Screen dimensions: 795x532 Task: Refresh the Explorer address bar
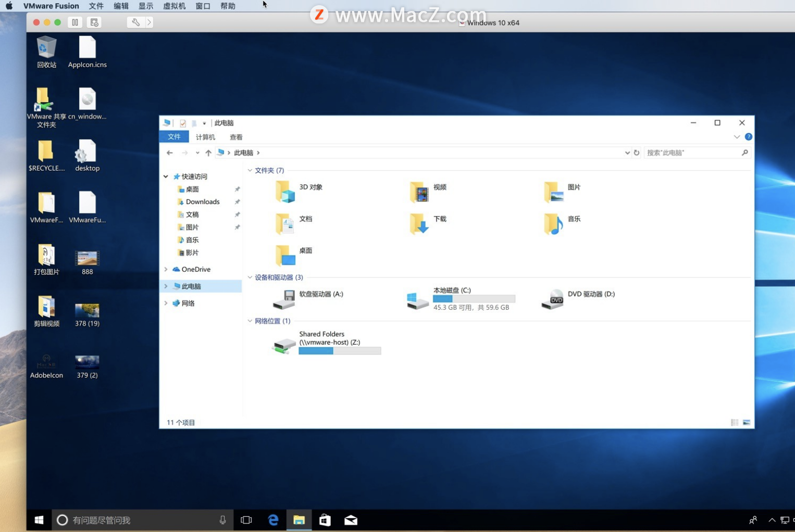point(637,153)
